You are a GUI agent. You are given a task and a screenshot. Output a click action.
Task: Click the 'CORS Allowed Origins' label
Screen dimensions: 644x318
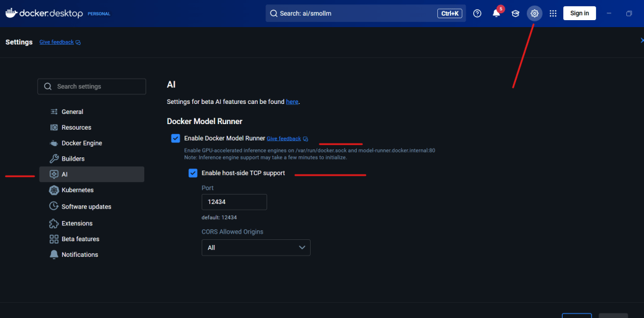click(x=233, y=232)
